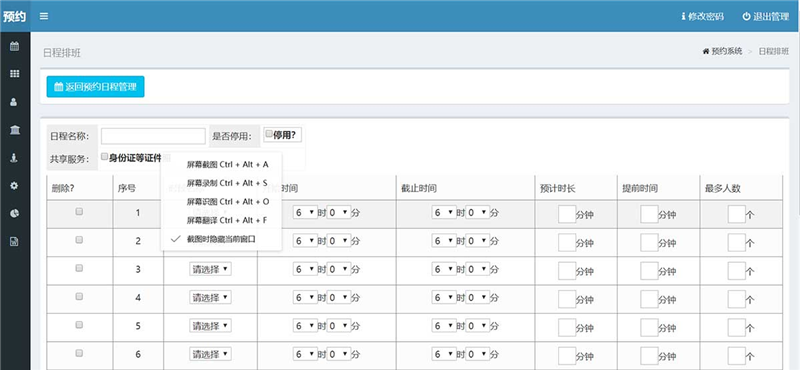Check the delete box for row 6

tap(79, 353)
